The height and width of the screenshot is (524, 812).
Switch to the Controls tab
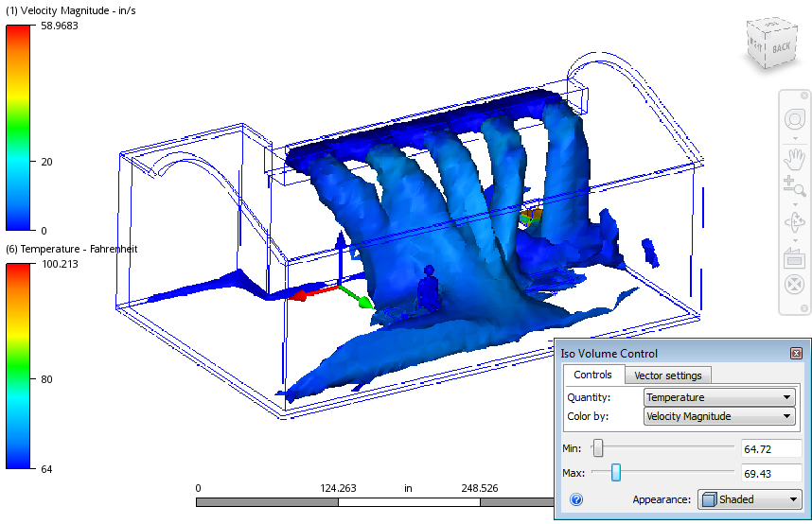tap(592, 375)
